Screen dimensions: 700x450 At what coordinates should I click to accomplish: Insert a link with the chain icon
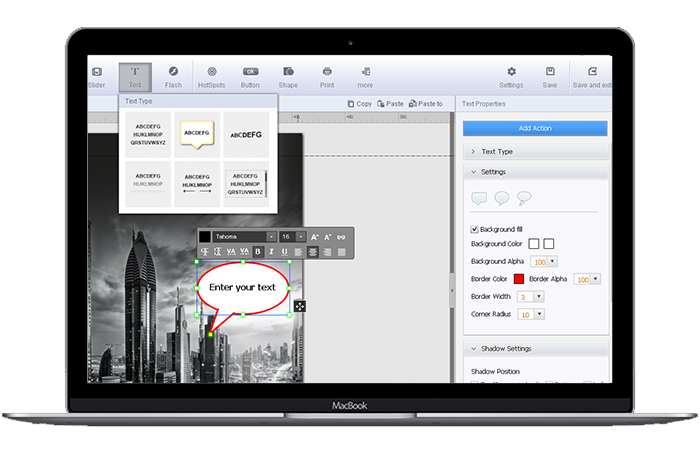(x=341, y=237)
